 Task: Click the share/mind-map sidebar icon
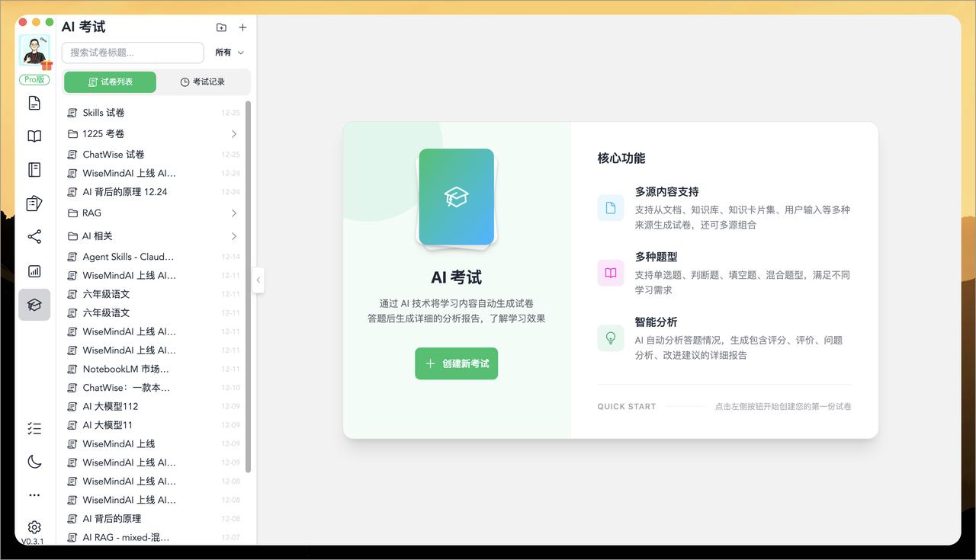click(34, 236)
